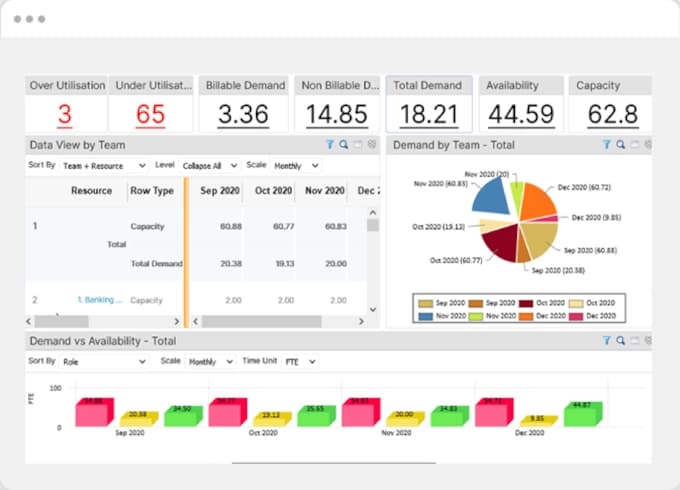Click blue Nov 2020 (60.83) pie slice

(491, 199)
